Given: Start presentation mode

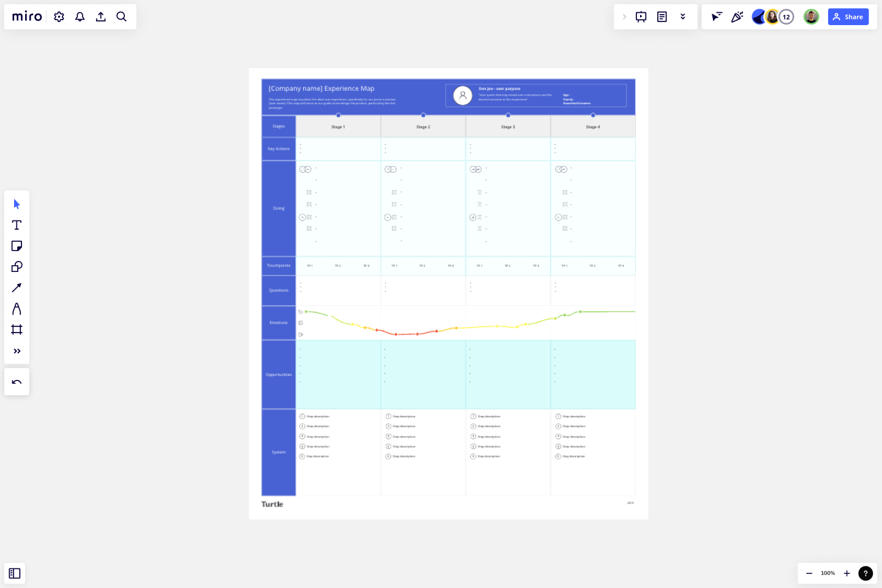Looking at the screenshot, I should (641, 17).
